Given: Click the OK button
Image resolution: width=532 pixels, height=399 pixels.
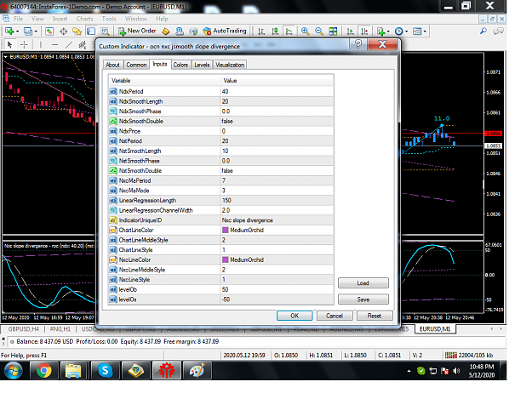Looking at the screenshot, I should pyautogui.click(x=295, y=316).
